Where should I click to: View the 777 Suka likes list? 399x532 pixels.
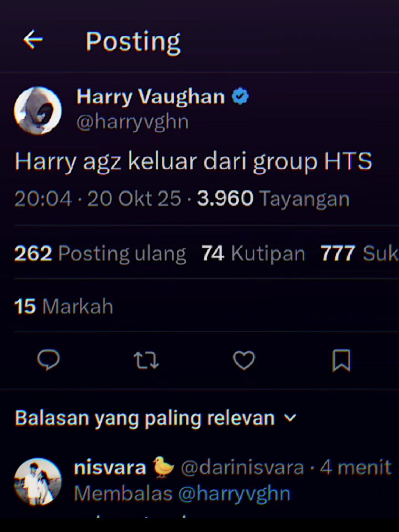click(359, 253)
